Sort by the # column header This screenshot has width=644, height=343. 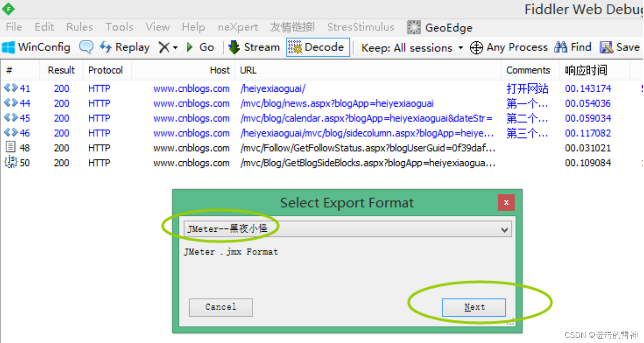tap(20, 70)
